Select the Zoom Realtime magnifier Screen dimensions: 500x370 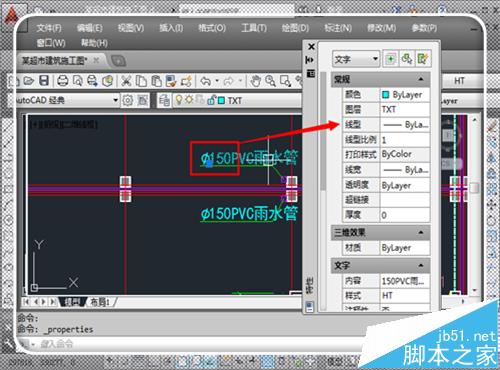click(270, 81)
